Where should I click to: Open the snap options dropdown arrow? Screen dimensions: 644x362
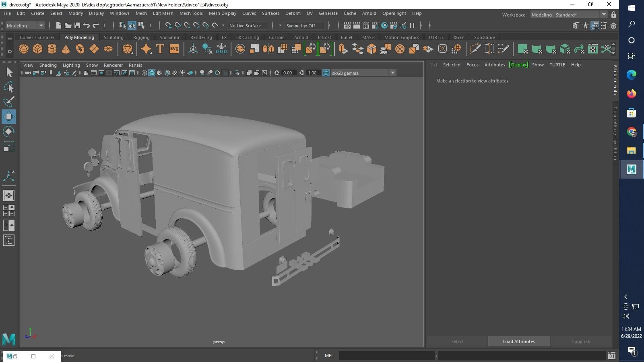point(223,26)
